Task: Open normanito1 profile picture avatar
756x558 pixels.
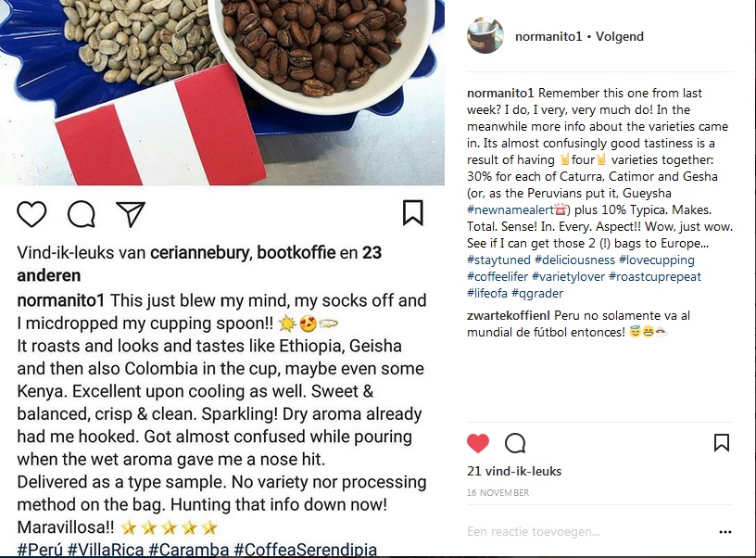Action: 485,36
